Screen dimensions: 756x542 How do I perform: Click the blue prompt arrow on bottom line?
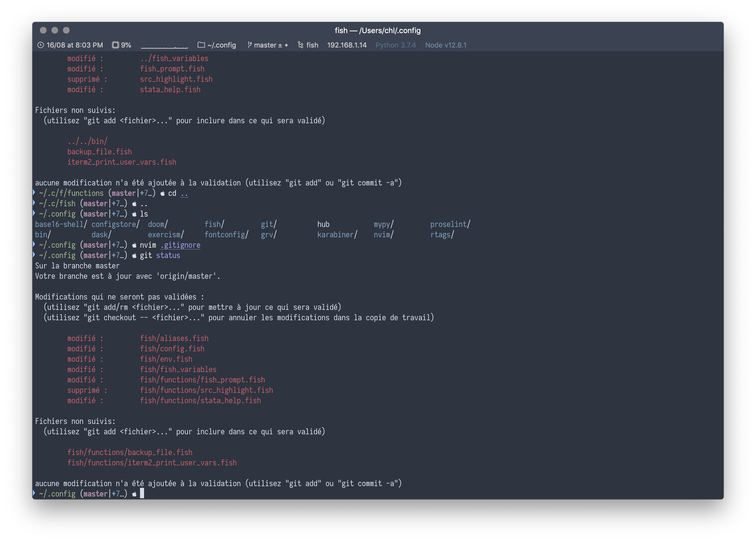pos(34,493)
